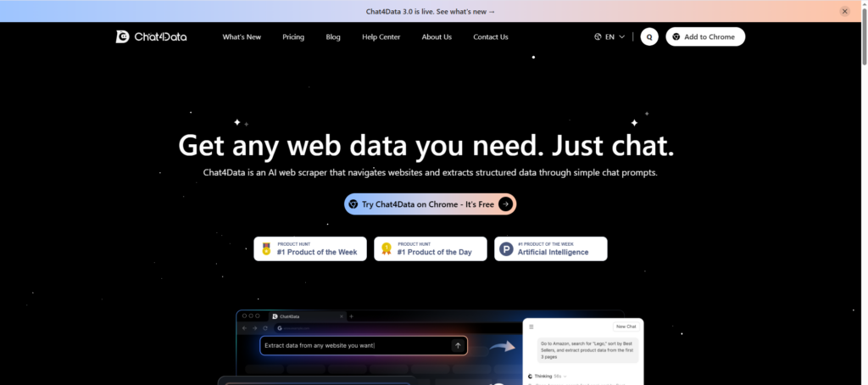Click the Go to Amazon Lego chat message
Screen dimensions: 868x385
tap(588, 350)
